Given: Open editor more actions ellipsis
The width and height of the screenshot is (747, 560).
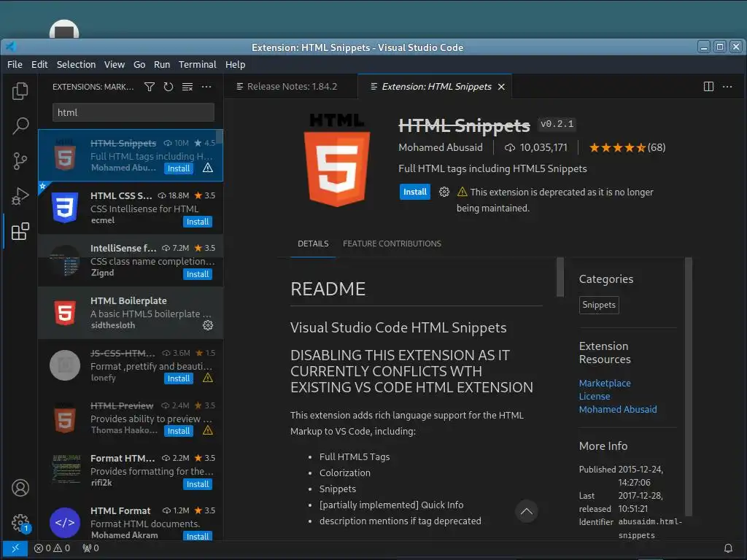Looking at the screenshot, I should [727, 87].
